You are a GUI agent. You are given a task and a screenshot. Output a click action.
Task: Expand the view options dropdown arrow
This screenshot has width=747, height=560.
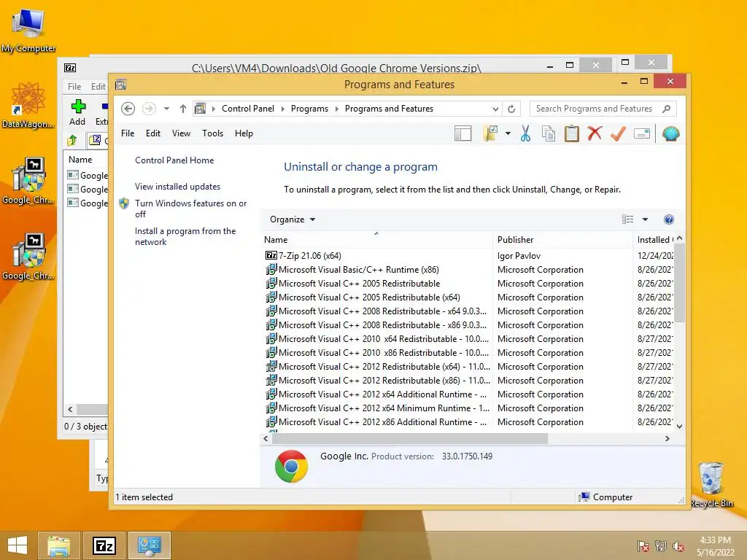pos(645,219)
